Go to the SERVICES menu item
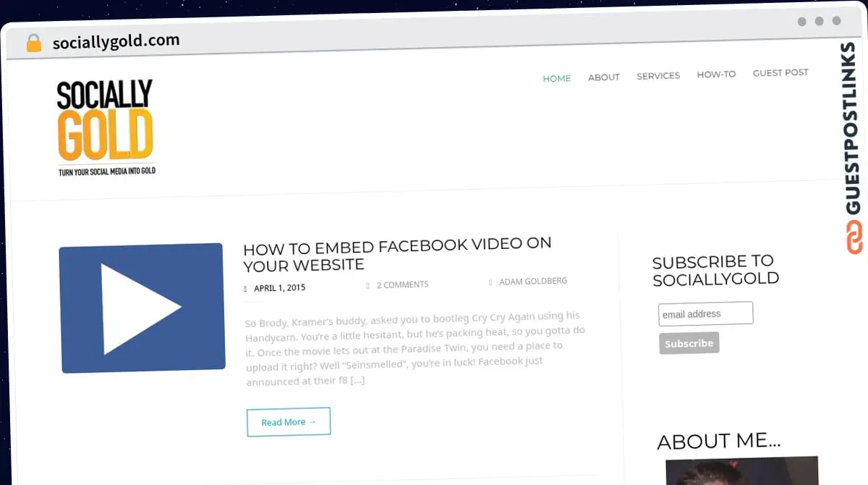This screenshot has width=868, height=485. 658,76
